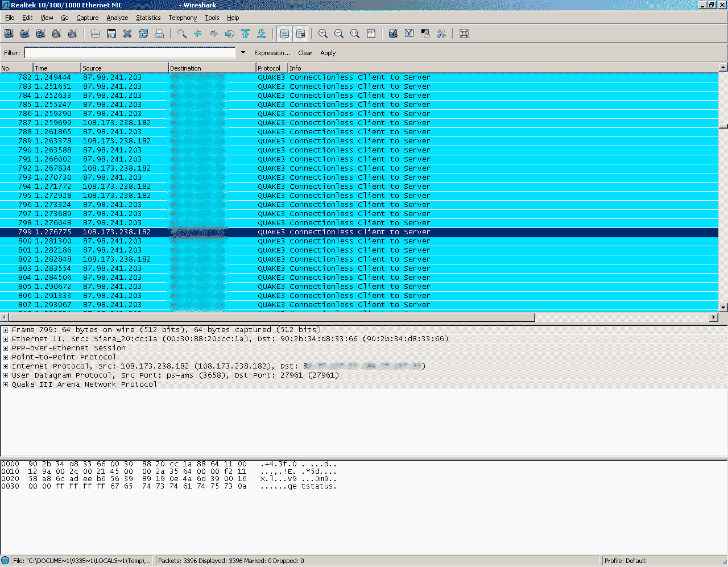Select packet number 787 row
Viewport: 728px width, 567px height.
pos(359,123)
